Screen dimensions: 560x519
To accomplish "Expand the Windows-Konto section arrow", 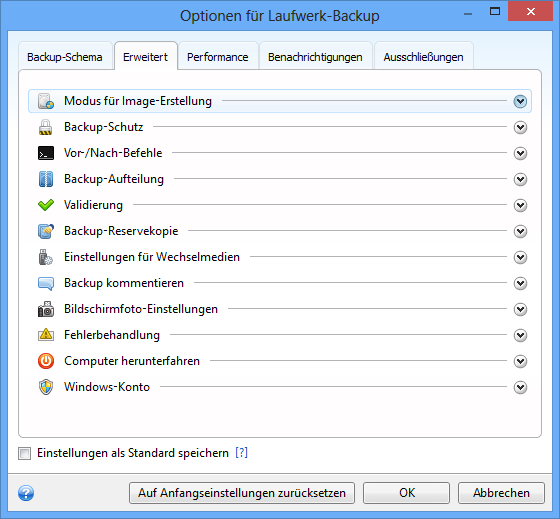I will point(520,387).
